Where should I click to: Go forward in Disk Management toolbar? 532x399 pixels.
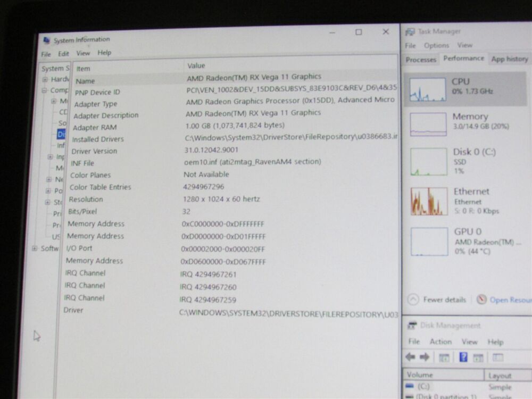click(424, 357)
